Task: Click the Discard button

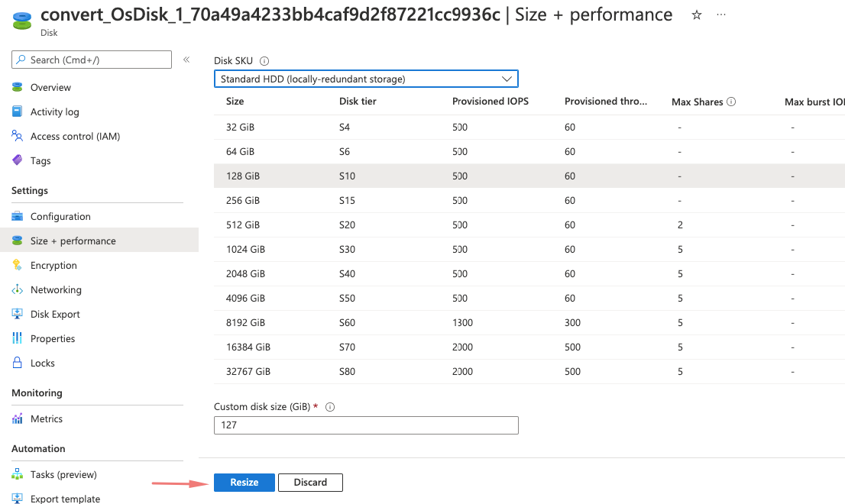Action: (310, 482)
